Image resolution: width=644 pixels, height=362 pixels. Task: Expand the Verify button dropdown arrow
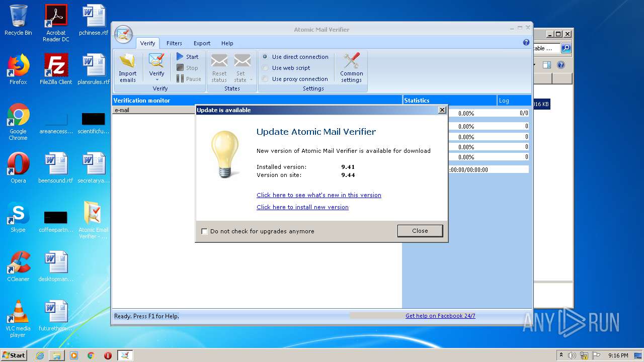pos(156,80)
